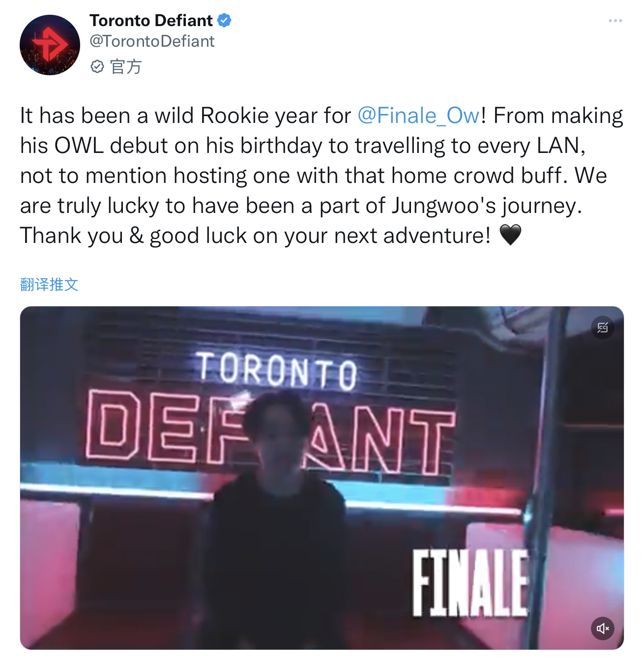Toggle video sound with the muted speaker icon

point(602,628)
